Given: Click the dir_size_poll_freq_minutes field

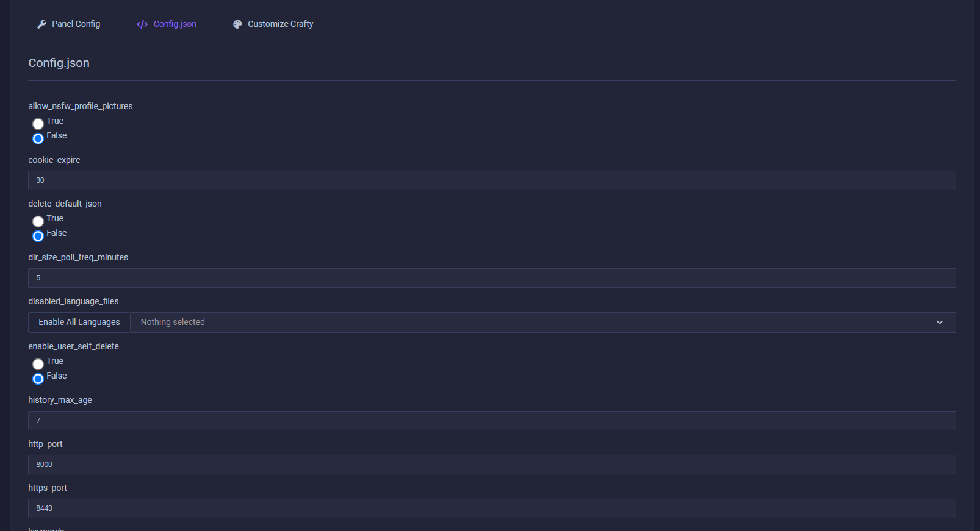Looking at the screenshot, I should tap(492, 278).
